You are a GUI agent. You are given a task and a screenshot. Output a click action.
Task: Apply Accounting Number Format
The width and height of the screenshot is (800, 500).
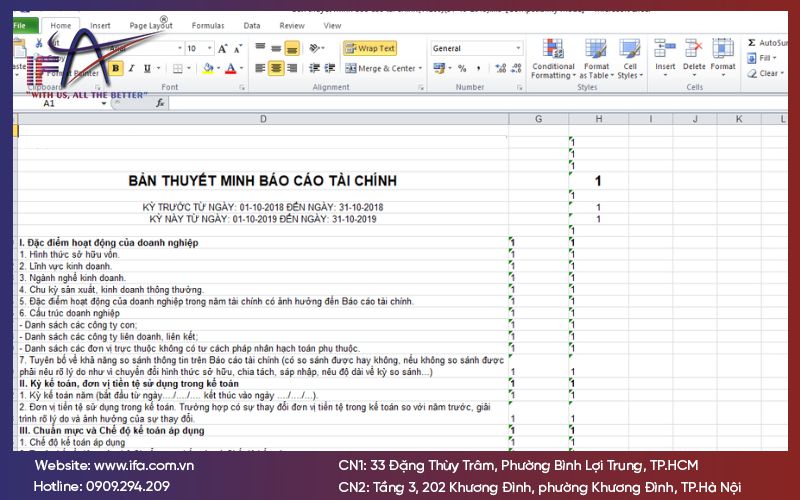click(x=439, y=68)
